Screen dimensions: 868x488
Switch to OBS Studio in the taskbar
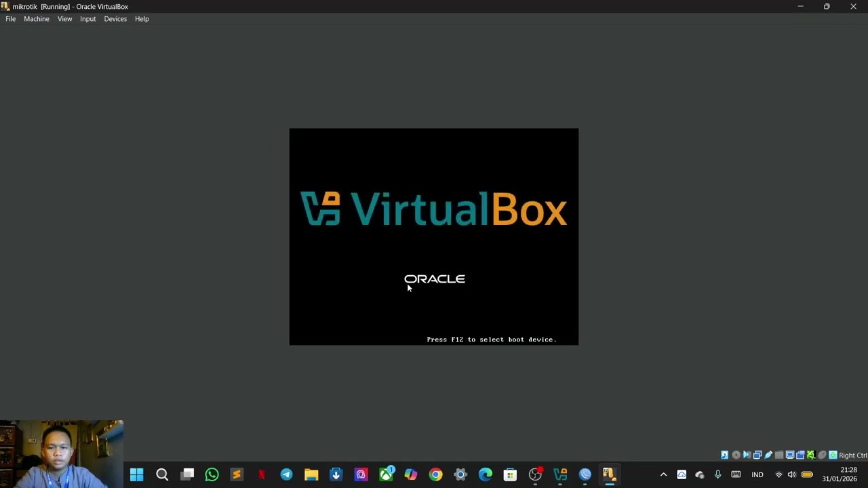[535, 474]
